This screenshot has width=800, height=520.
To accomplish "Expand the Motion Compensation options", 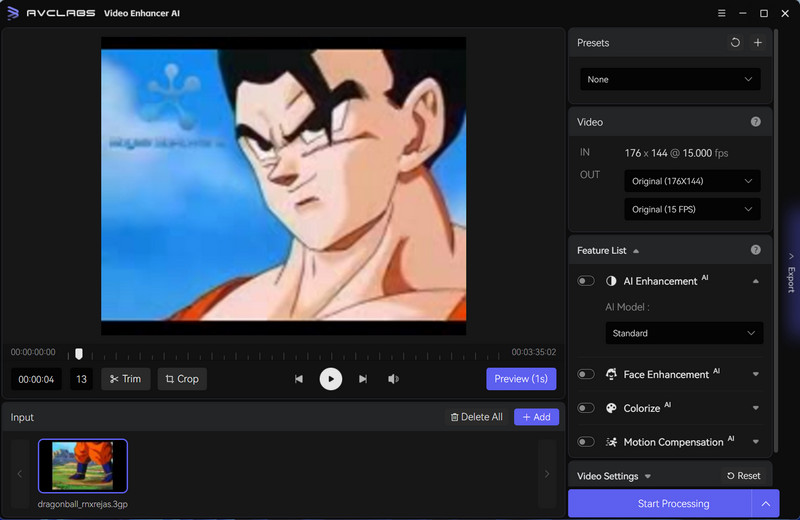I will click(756, 442).
